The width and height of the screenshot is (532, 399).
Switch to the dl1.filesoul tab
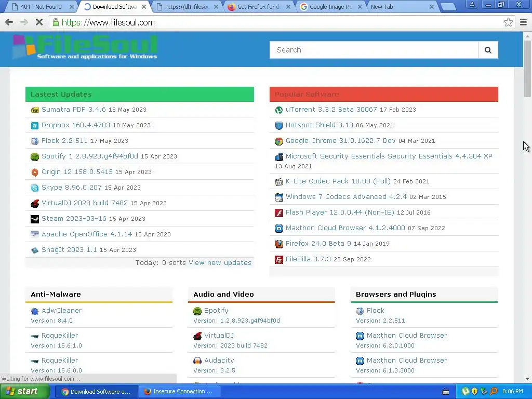tap(187, 7)
